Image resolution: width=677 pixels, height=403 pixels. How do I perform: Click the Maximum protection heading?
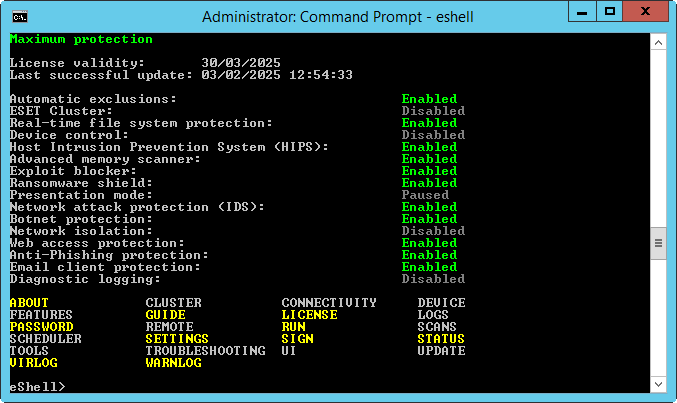81,39
